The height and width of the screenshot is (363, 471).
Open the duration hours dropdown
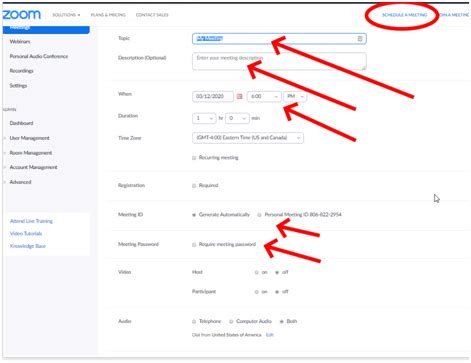coord(204,118)
